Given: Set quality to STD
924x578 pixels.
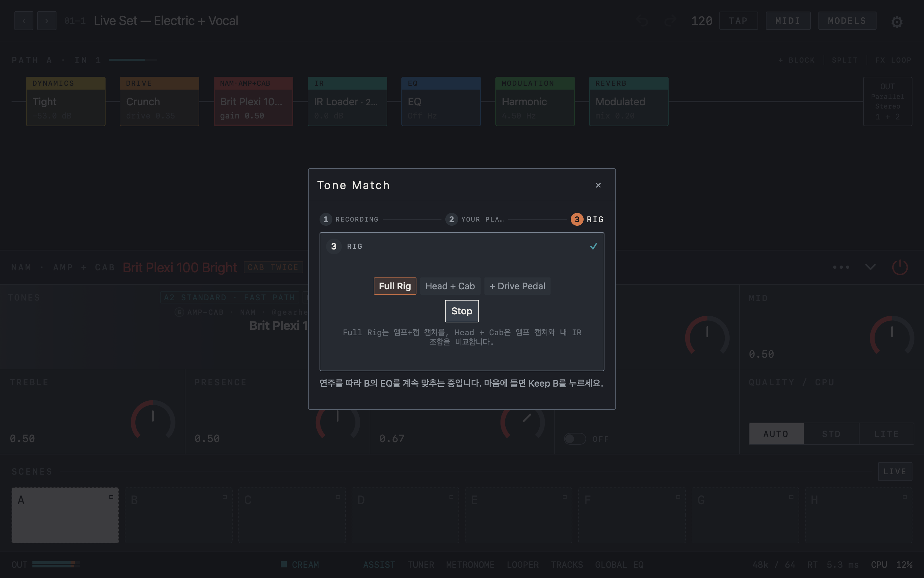Looking at the screenshot, I should click(831, 434).
